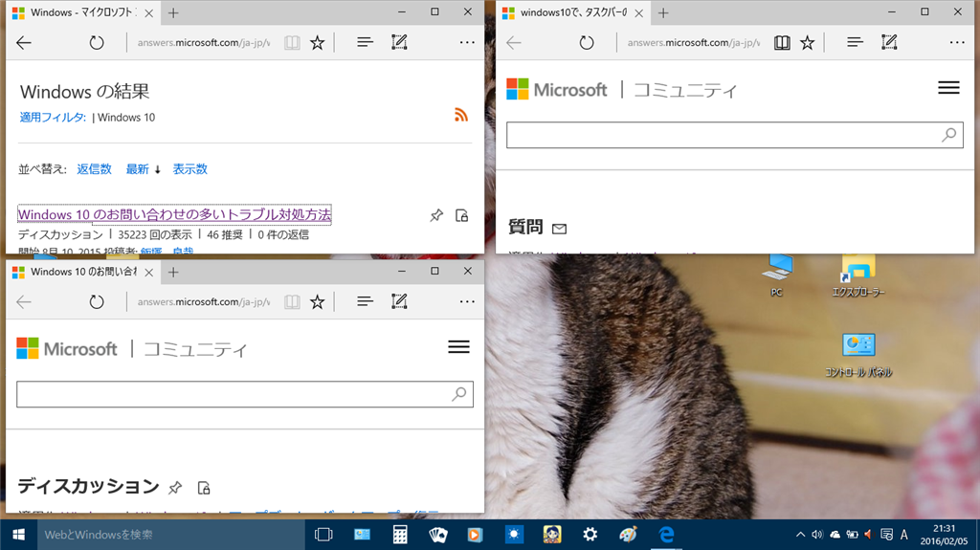Close the windows10で、タスクバー tab

coord(638,12)
